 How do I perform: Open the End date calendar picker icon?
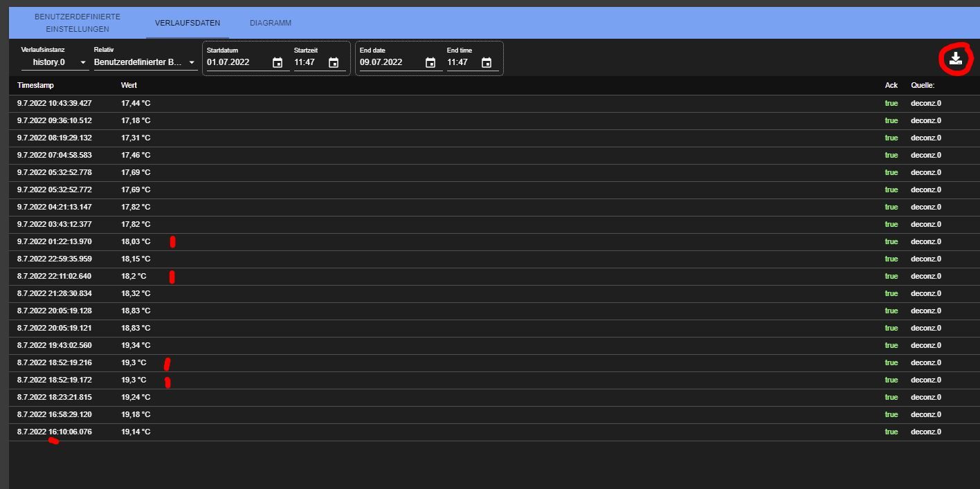point(430,63)
